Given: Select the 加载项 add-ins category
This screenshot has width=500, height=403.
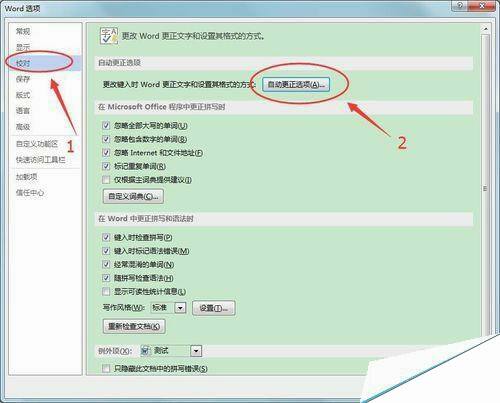Looking at the screenshot, I should pyautogui.click(x=27, y=177).
